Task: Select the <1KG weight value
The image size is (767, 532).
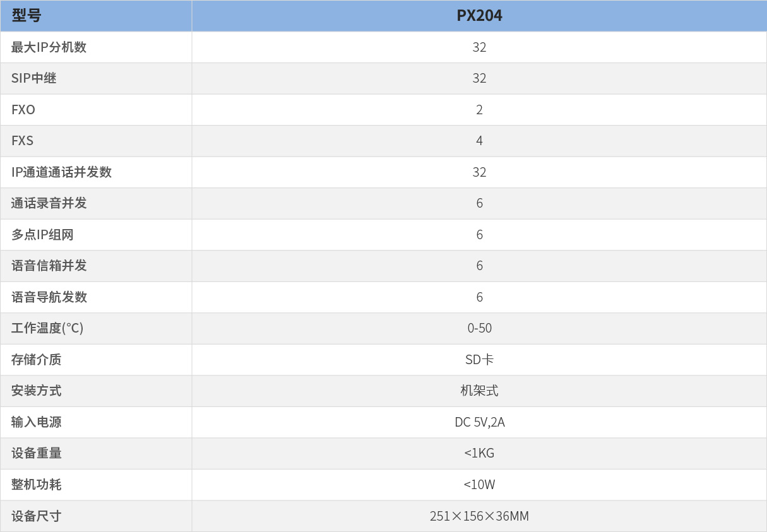Action: point(479,453)
